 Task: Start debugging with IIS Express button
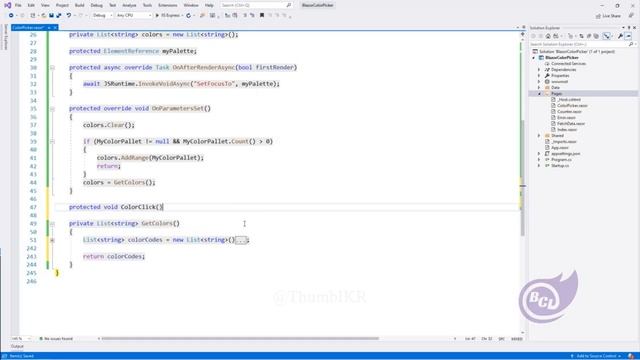[x=168, y=16]
